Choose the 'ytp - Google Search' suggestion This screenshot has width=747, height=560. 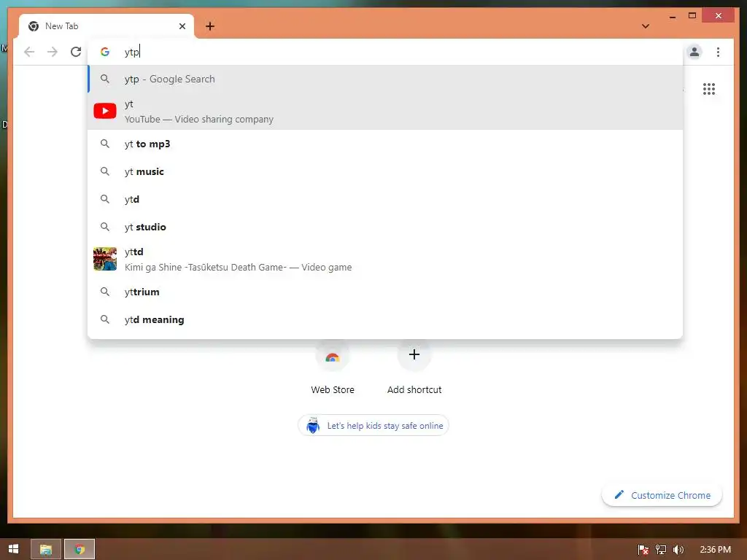point(385,79)
